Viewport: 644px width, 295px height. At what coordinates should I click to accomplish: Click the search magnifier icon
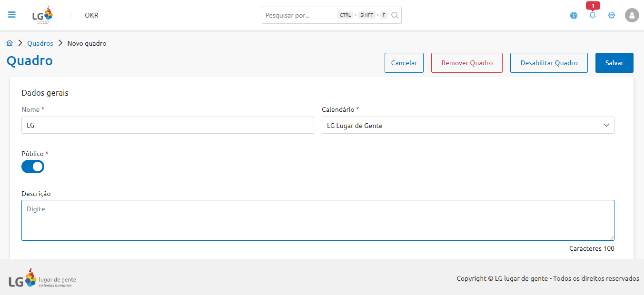tap(395, 15)
